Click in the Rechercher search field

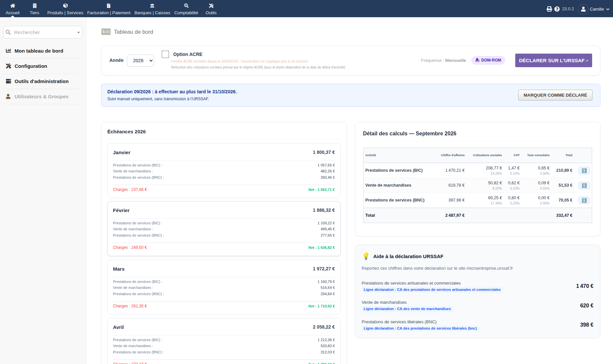43,32
